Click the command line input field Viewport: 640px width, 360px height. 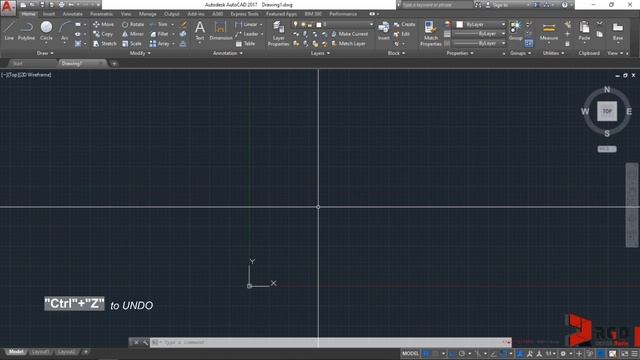tap(331, 342)
